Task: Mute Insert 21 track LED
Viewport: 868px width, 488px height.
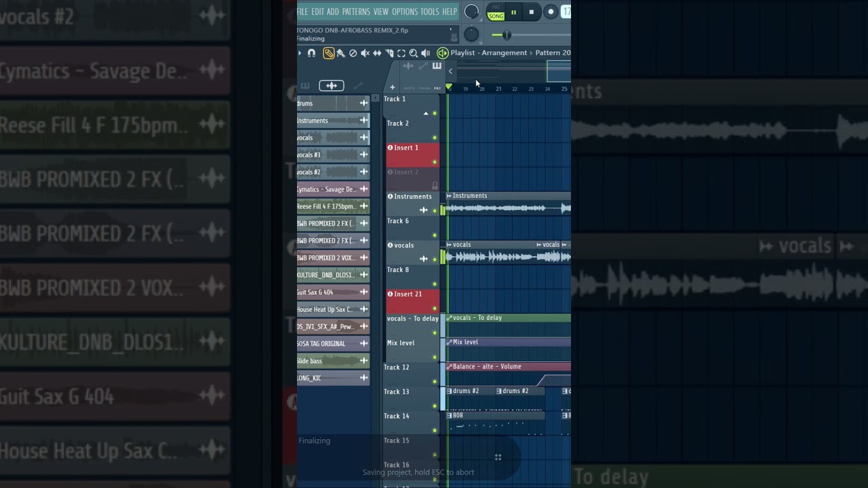Action: 435,308
